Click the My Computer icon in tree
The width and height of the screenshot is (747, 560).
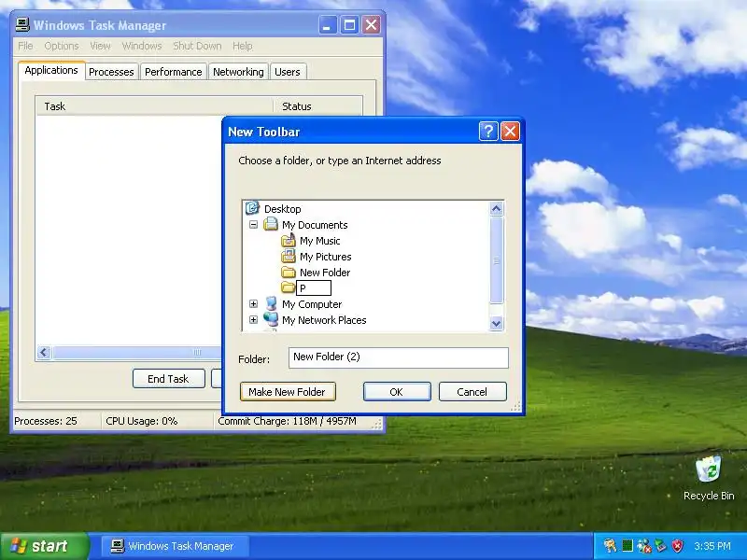(271, 303)
